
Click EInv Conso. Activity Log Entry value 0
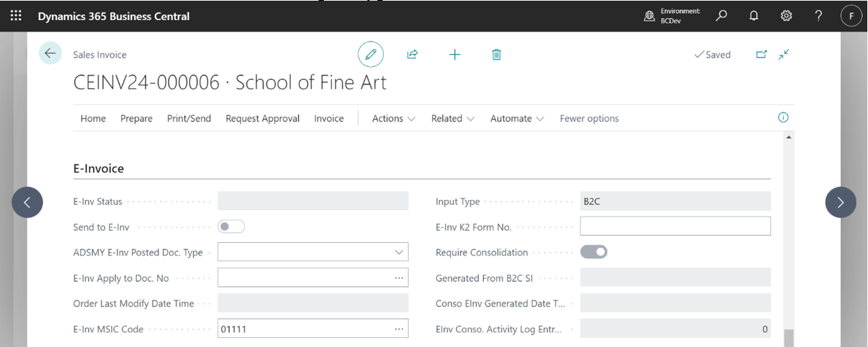675,329
